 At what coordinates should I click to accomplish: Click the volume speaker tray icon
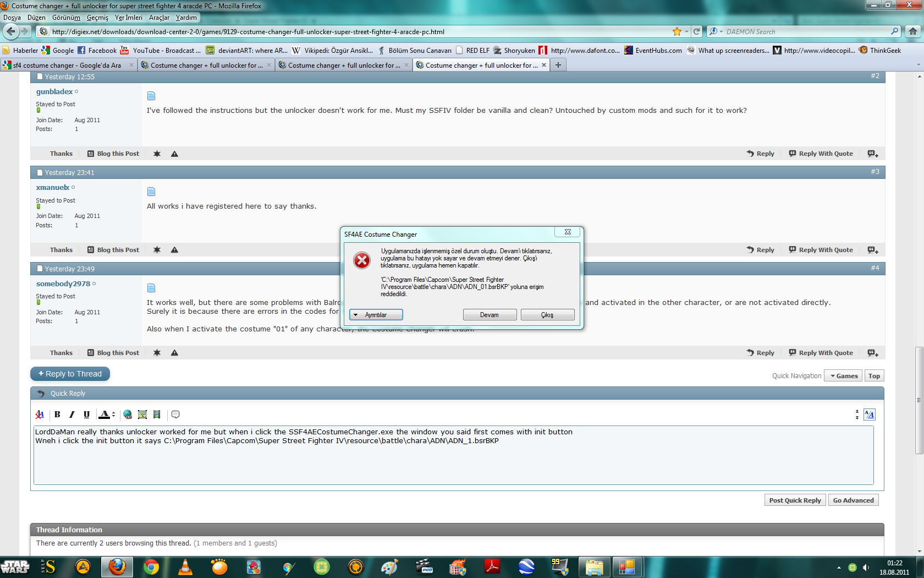(866, 567)
